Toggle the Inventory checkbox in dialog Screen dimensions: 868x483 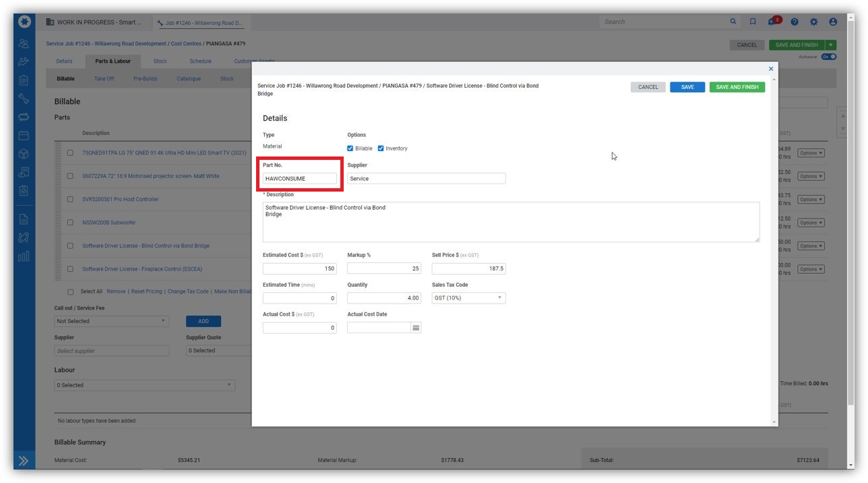(x=381, y=148)
